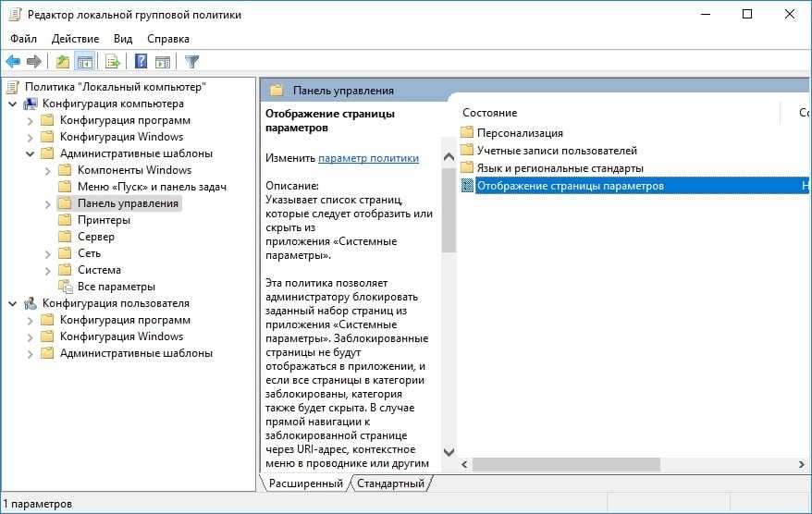812x514 pixels.
Task: Select the Персонализация folder in the list
Action: pos(520,133)
